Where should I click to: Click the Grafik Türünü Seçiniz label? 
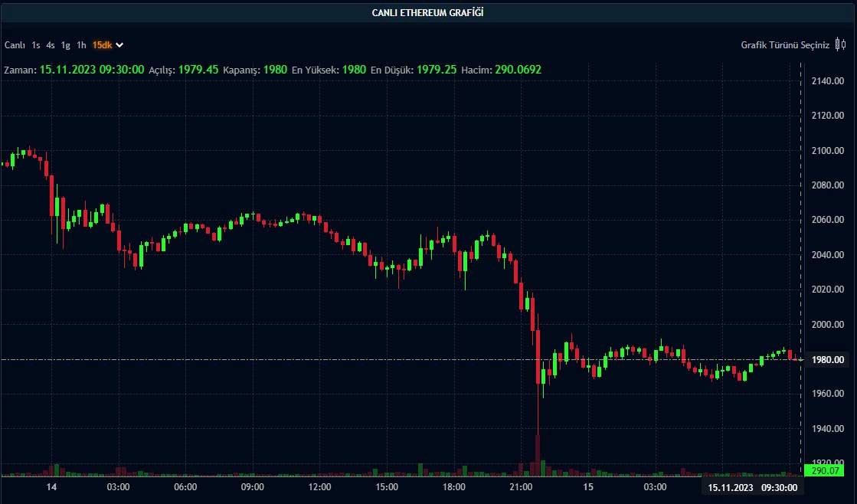click(785, 45)
